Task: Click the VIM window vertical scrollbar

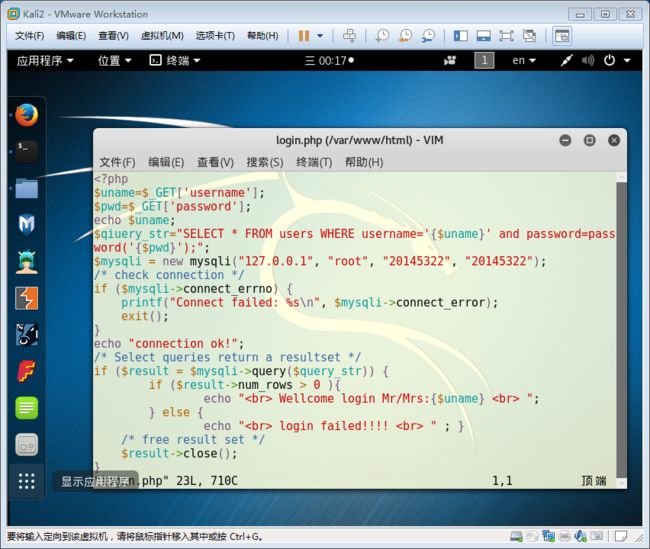Action: point(621,330)
